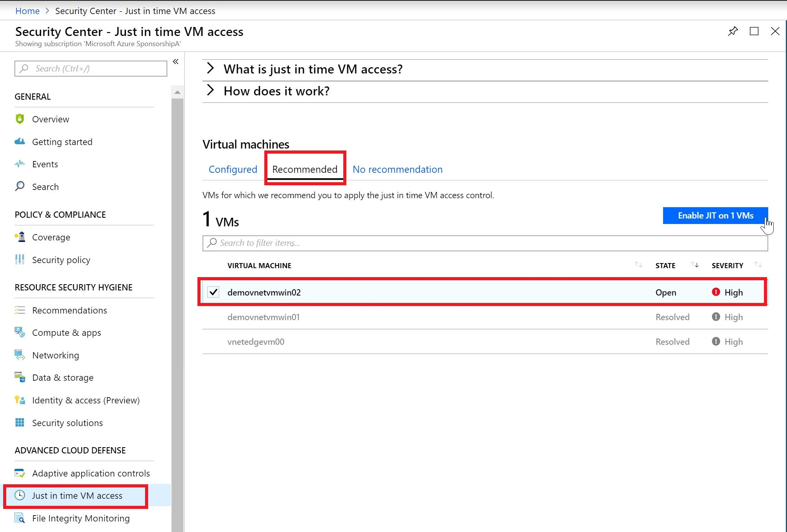Open the No recommendation tab
Image resolution: width=787 pixels, height=532 pixels.
[398, 169]
